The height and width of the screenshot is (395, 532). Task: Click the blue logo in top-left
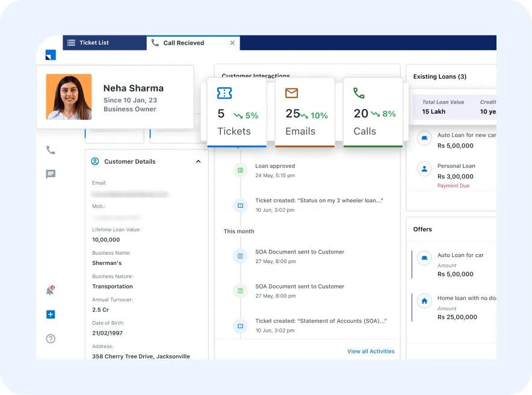point(51,55)
